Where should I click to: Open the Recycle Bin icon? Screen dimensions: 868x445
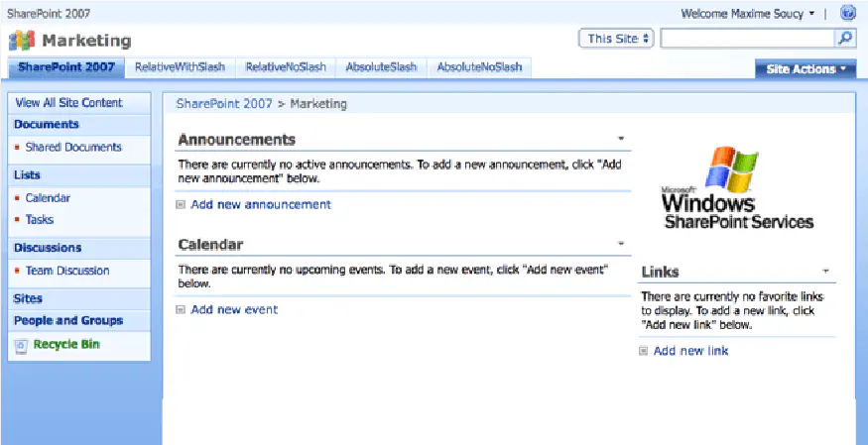[x=22, y=345]
